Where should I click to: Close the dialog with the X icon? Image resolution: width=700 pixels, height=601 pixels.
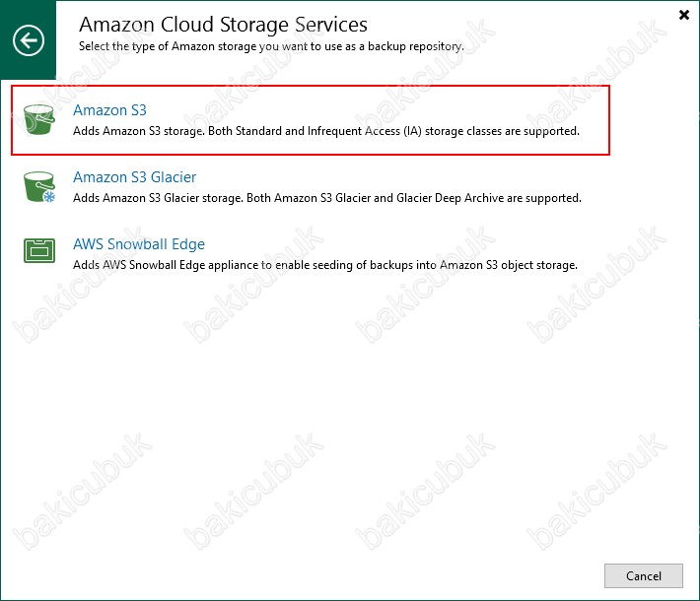683,15
